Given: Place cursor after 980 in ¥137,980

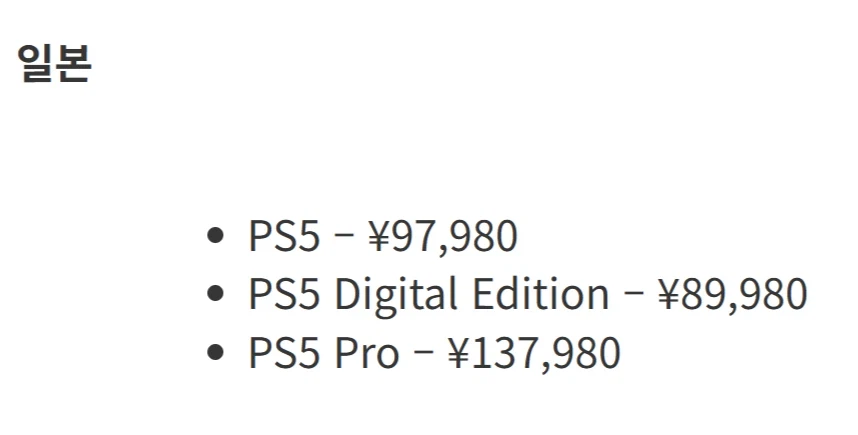Looking at the screenshot, I should pyautogui.click(x=621, y=353).
